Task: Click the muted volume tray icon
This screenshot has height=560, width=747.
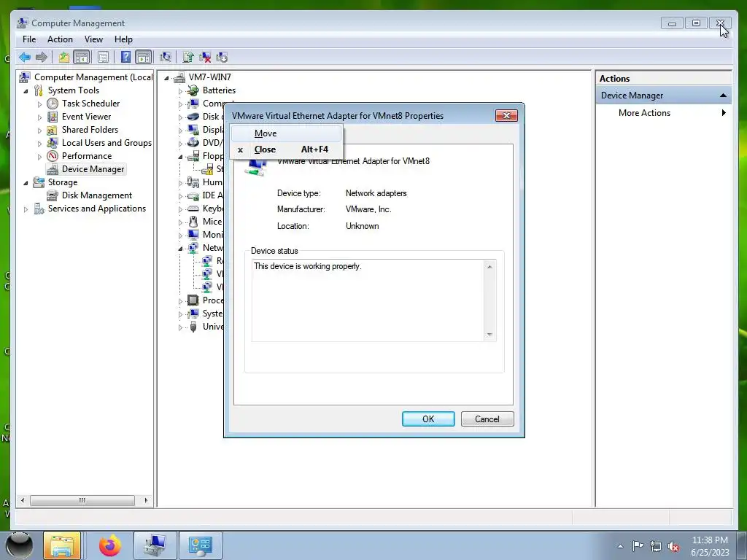Action: pyautogui.click(x=673, y=547)
